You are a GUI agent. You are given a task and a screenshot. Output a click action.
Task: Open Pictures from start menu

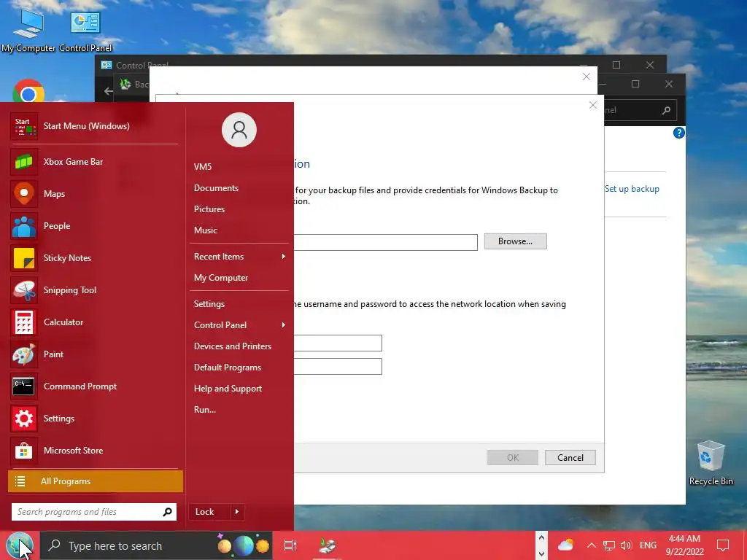tap(209, 209)
